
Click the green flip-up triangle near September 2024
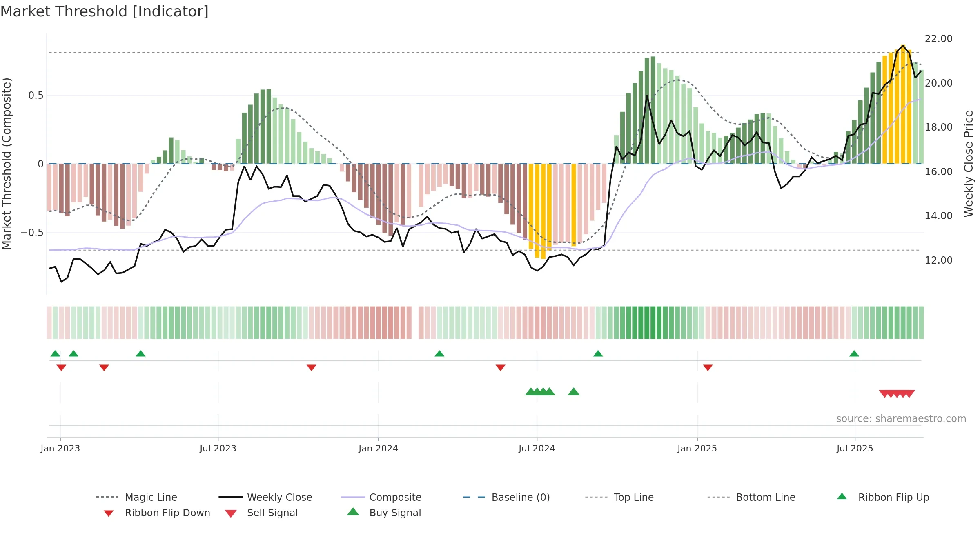[598, 353]
